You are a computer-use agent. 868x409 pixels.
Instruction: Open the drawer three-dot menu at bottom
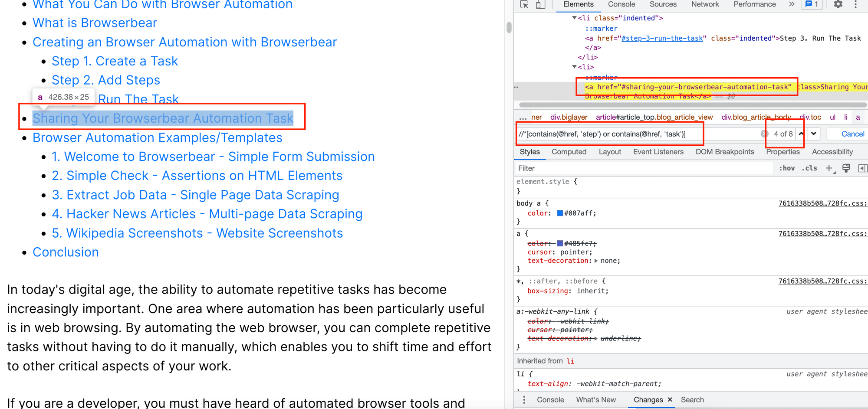click(x=524, y=400)
